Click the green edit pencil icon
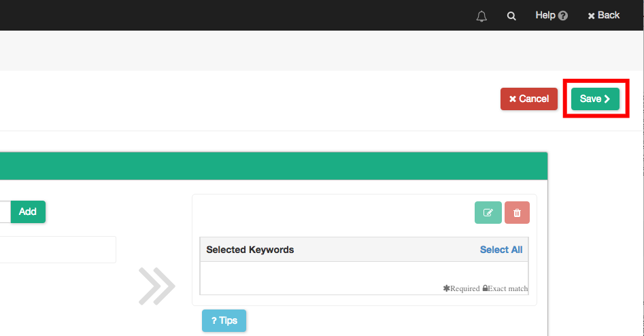 point(488,213)
